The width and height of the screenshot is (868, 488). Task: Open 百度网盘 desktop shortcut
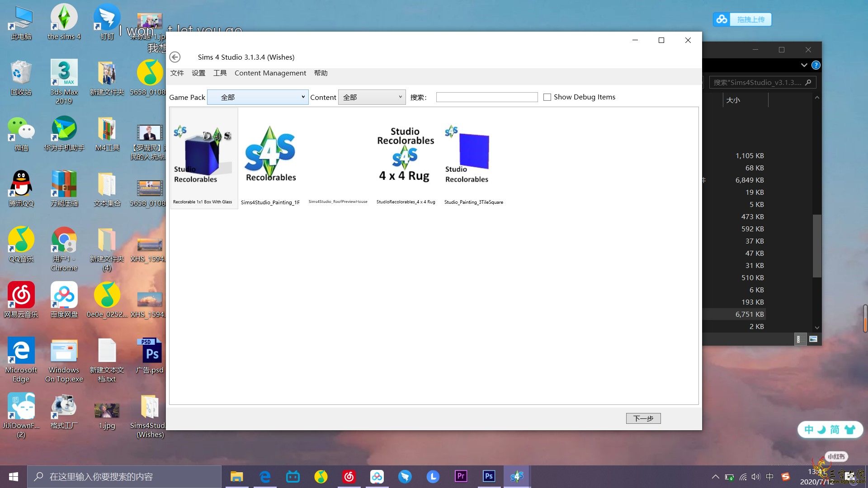[64, 300]
